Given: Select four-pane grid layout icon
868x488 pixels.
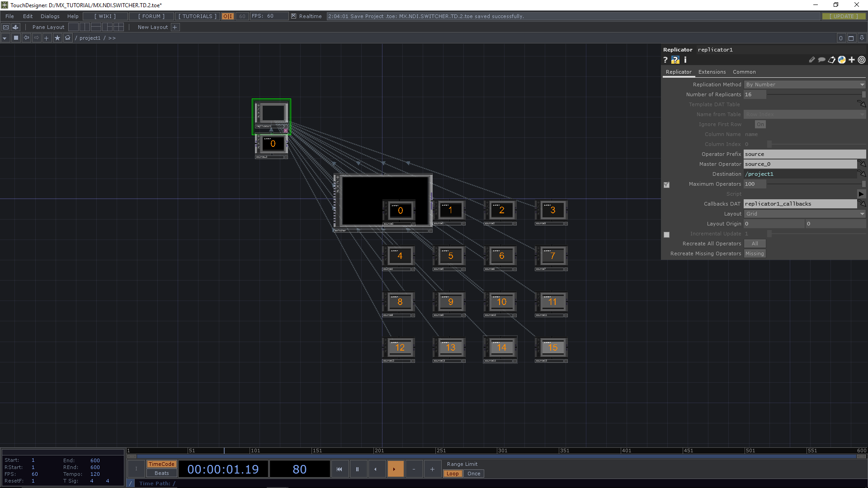Looking at the screenshot, I should [118, 27].
